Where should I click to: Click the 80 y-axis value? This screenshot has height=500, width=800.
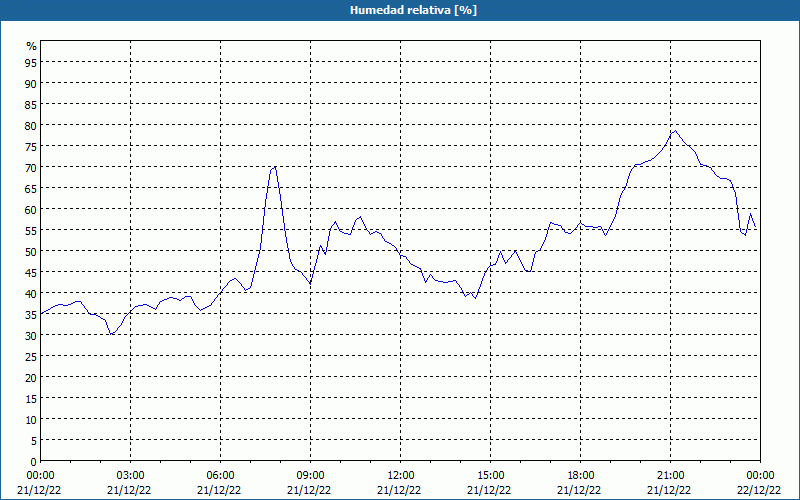click(x=31, y=125)
